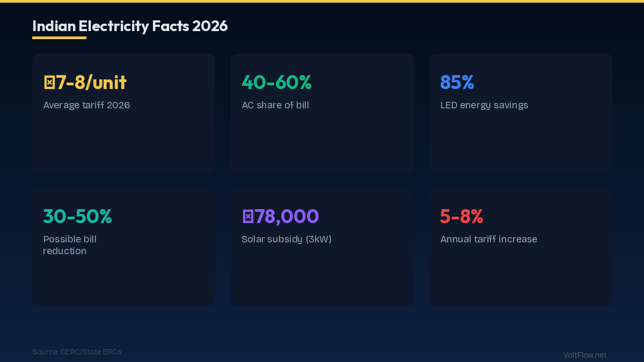Click the teal 30-50% figure

[x=77, y=216]
